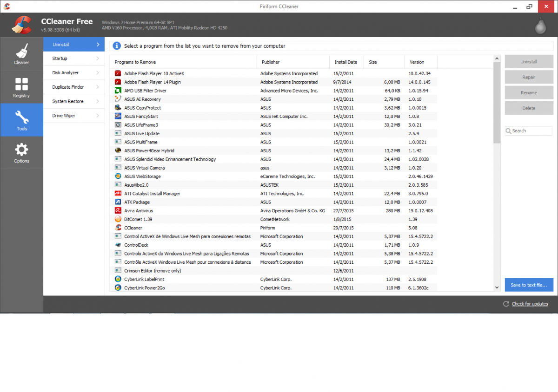This screenshot has width=558, height=392.
Task: Select the ASUS FancyStart entry
Action: click(x=273, y=116)
